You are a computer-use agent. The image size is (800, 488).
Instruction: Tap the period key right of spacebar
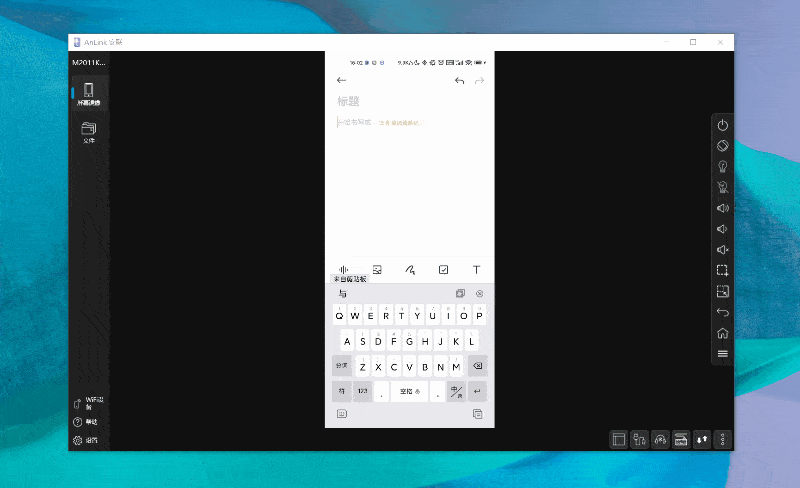click(437, 391)
